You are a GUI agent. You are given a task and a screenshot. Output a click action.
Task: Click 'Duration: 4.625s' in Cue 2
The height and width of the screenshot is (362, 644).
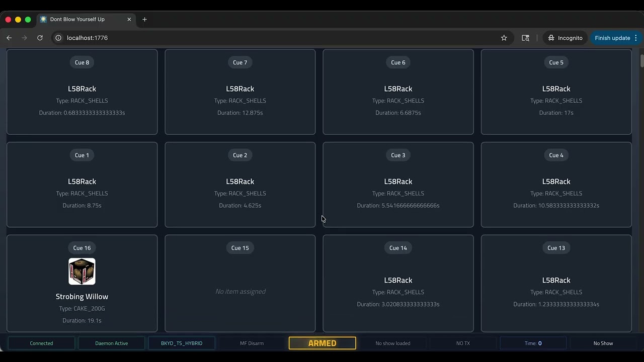pyautogui.click(x=240, y=206)
